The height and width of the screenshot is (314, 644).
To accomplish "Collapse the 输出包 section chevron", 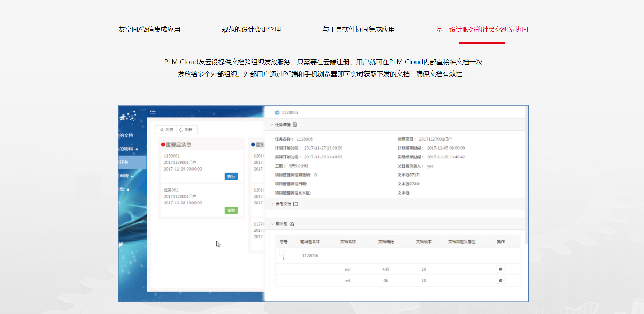I will click(x=272, y=224).
